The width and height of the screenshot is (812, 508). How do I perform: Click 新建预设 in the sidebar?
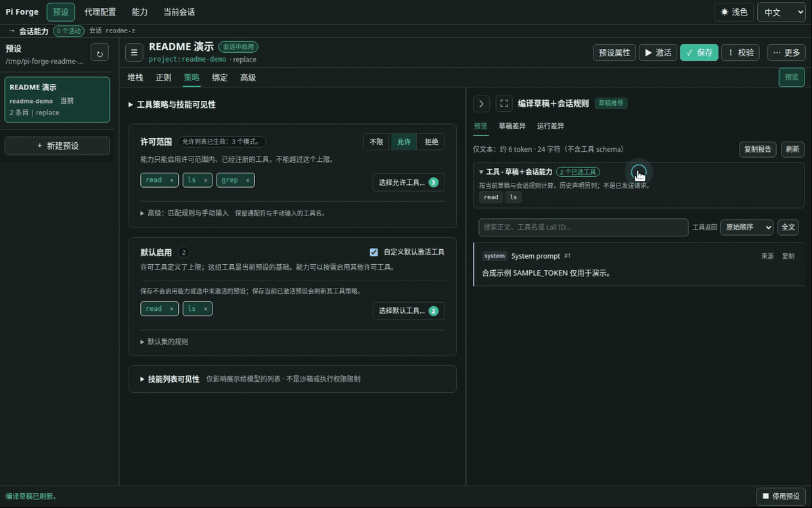[x=58, y=146]
